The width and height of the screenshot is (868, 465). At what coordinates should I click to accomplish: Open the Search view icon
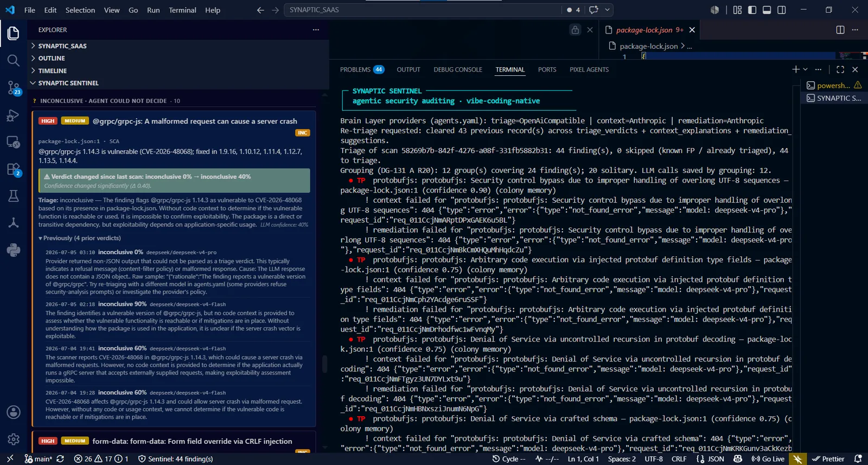pos(14,61)
